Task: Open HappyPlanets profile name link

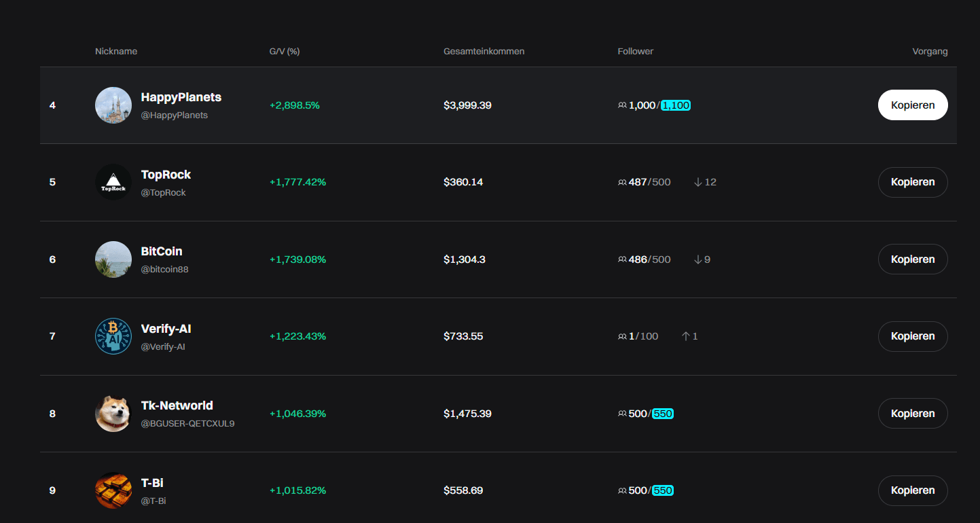Action: pyautogui.click(x=181, y=97)
